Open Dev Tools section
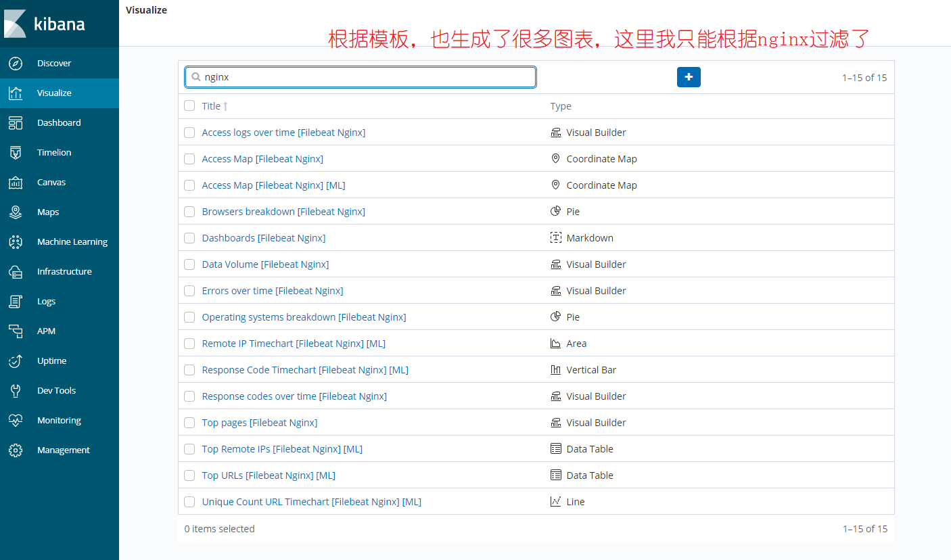 coord(56,390)
